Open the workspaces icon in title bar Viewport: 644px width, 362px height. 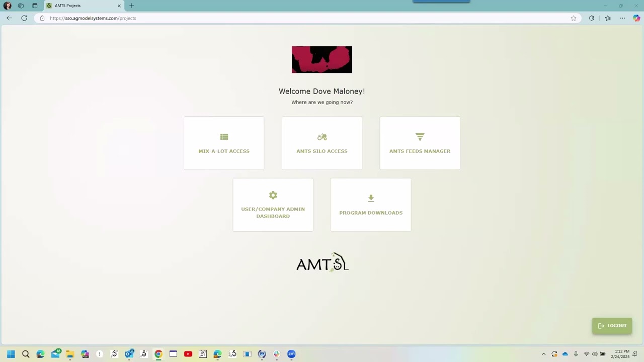tap(21, 6)
